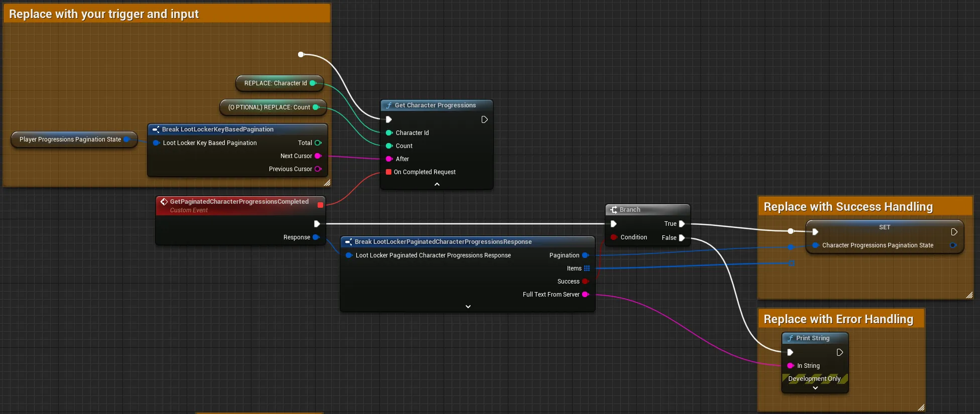Click the Character Id input pin
The image size is (980, 414).
tap(389, 133)
